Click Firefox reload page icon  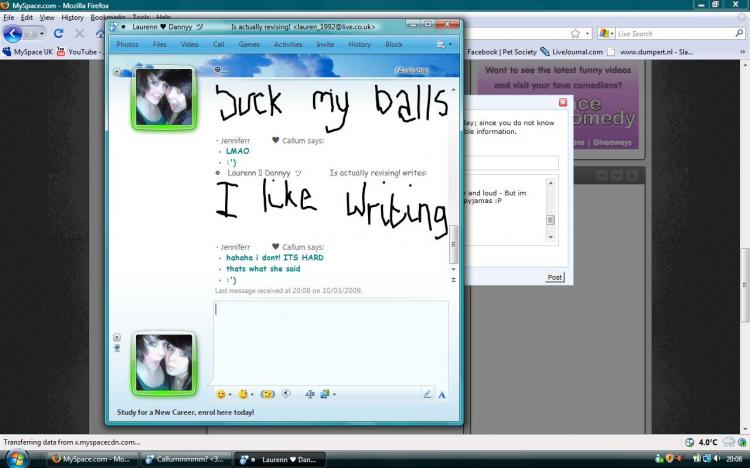(58, 33)
